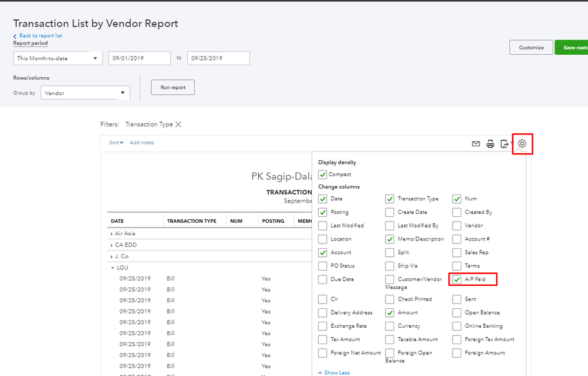Check the Open Balance column box
Screen dimensions: 588x376
pyautogui.click(x=457, y=313)
